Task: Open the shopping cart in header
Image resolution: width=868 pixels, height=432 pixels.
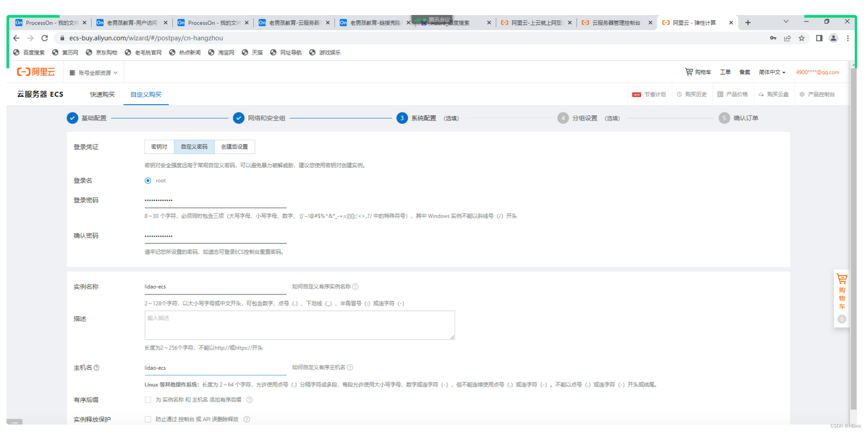Action: click(698, 72)
